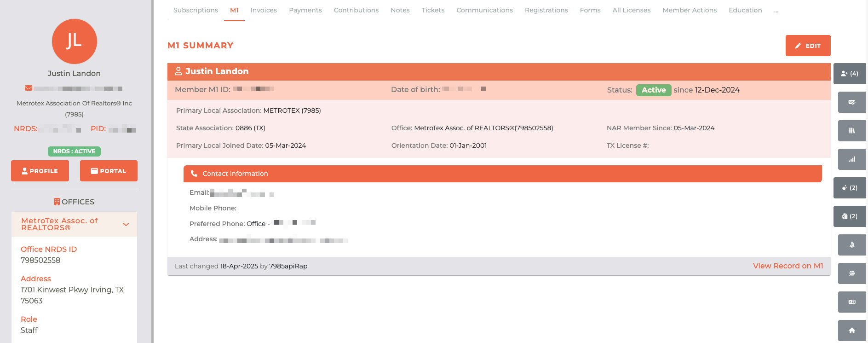Open the check payment icon in right sidebar
This screenshot has height=343, width=868.
[x=851, y=102]
